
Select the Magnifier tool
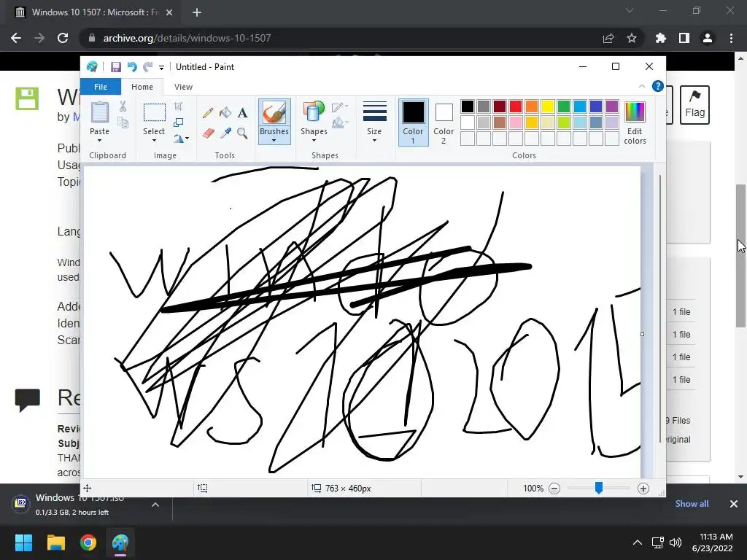click(242, 133)
